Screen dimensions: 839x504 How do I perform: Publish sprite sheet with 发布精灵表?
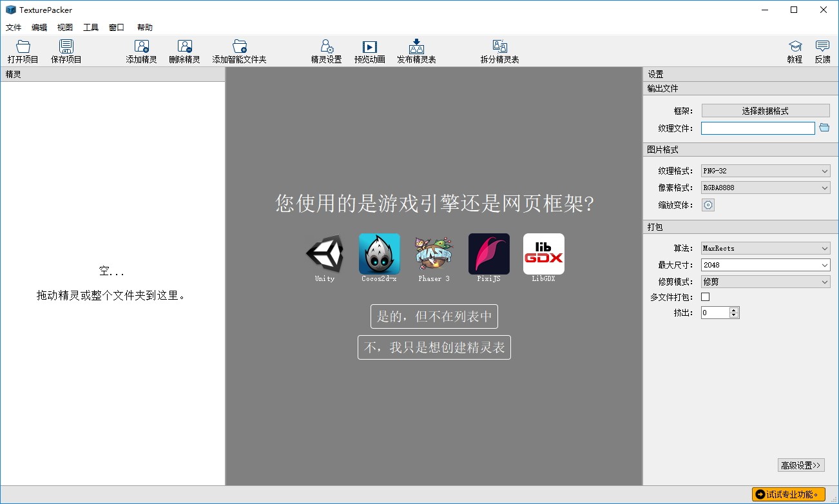point(416,52)
